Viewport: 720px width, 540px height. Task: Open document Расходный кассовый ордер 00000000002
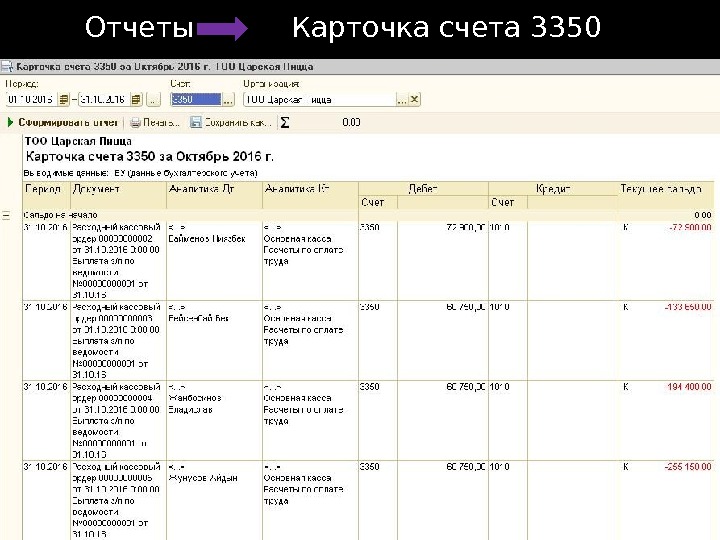[x=116, y=261]
